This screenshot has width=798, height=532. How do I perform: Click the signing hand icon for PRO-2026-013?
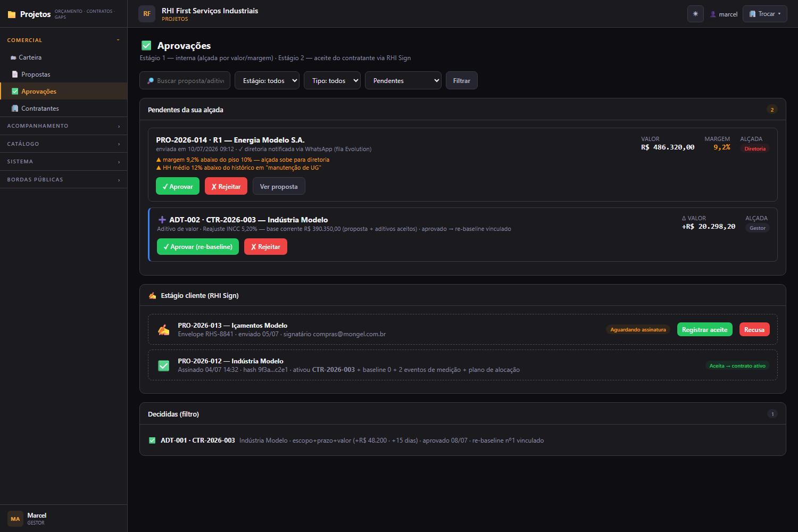pyautogui.click(x=164, y=330)
